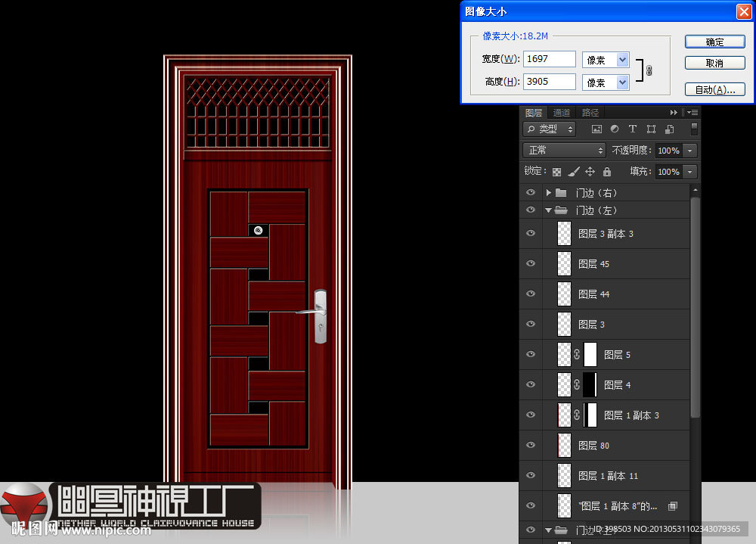Hide layer 图层 80

click(531, 445)
